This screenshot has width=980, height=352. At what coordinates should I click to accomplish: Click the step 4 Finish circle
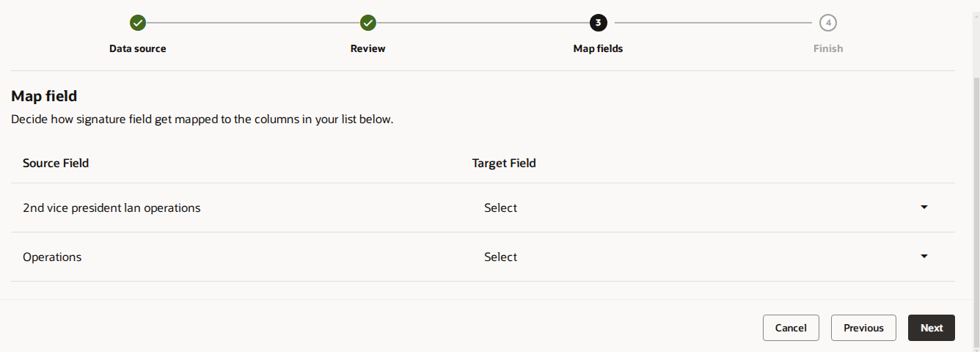point(828,23)
